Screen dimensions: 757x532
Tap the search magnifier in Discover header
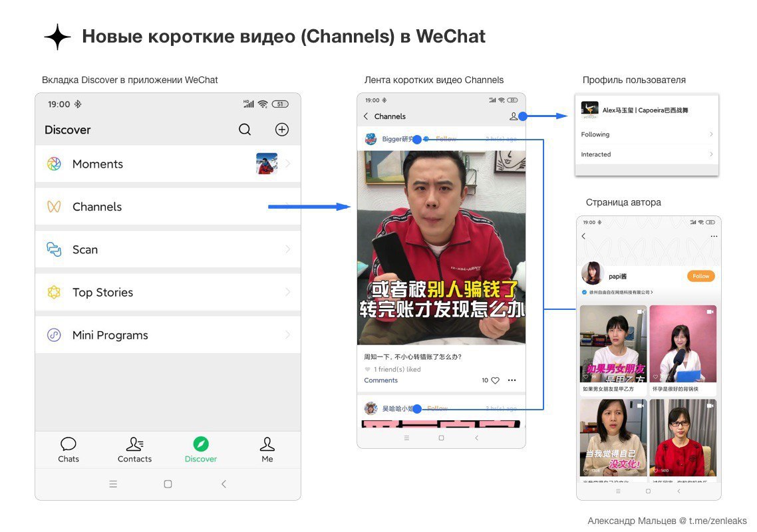pos(245,130)
